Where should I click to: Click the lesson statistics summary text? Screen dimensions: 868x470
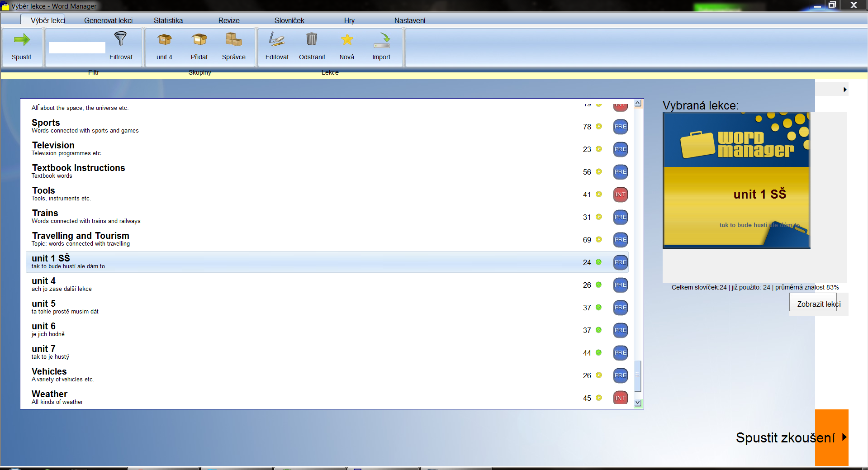[755, 287]
